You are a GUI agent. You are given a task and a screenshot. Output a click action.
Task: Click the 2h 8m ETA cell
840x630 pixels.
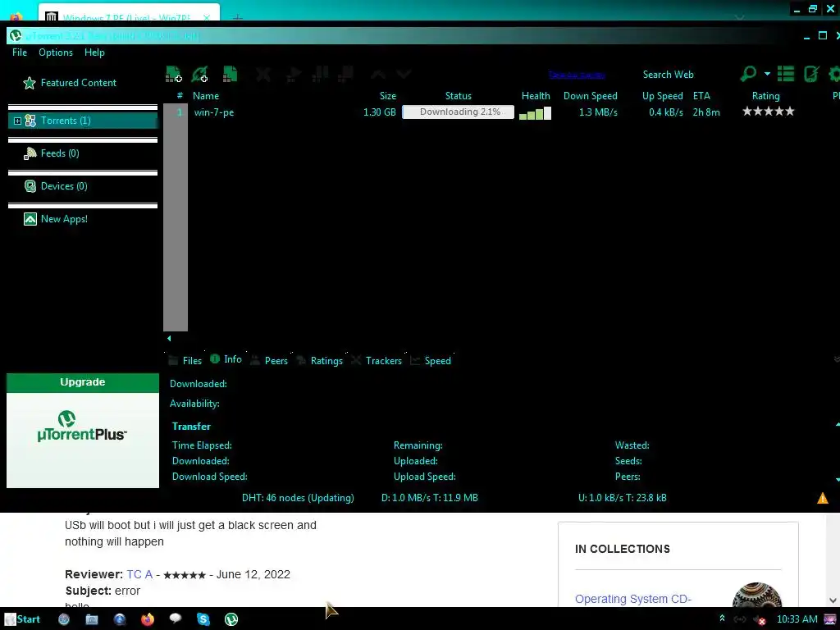click(x=706, y=112)
